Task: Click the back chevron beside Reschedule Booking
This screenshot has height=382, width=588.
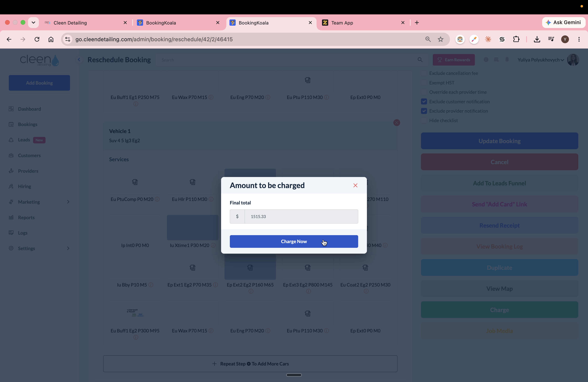Action: 79,60
